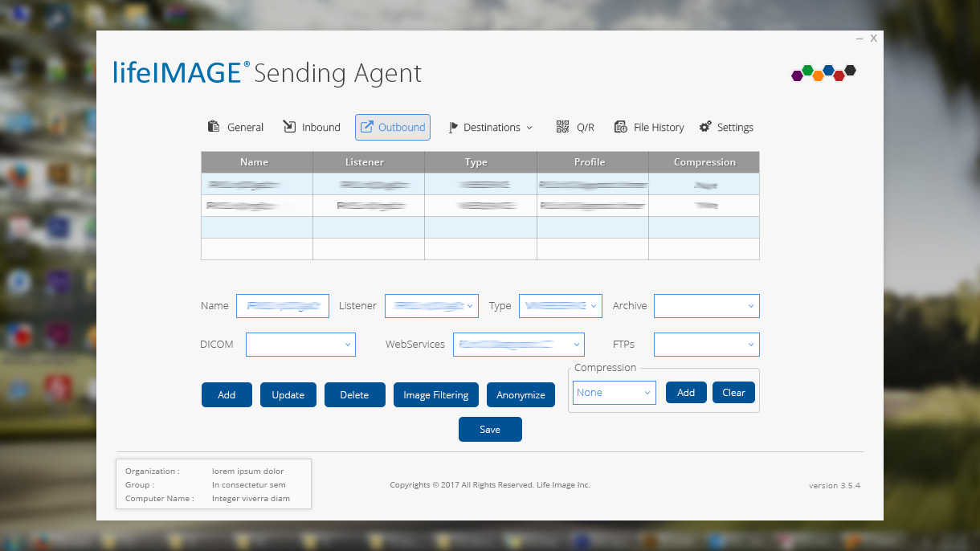The height and width of the screenshot is (551, 980).
Task: Click the Copyrights 2017 Life Image text
Action: pos(490,485)
